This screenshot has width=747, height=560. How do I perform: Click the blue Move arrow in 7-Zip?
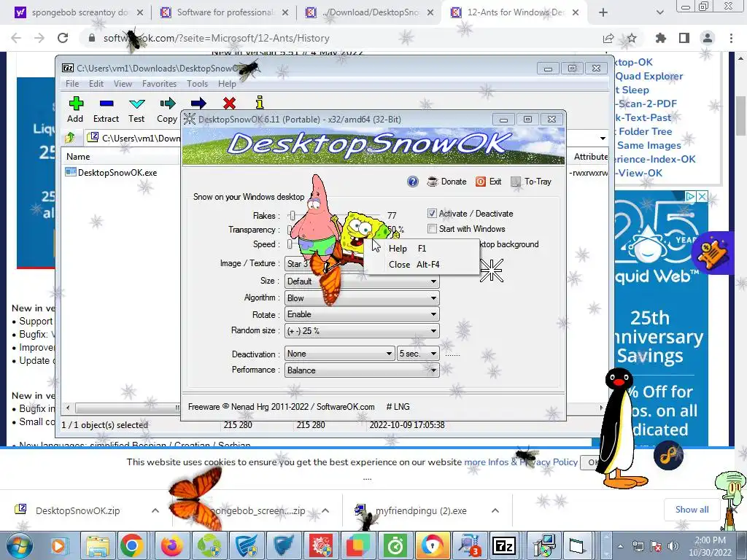(x=198, y=103)
